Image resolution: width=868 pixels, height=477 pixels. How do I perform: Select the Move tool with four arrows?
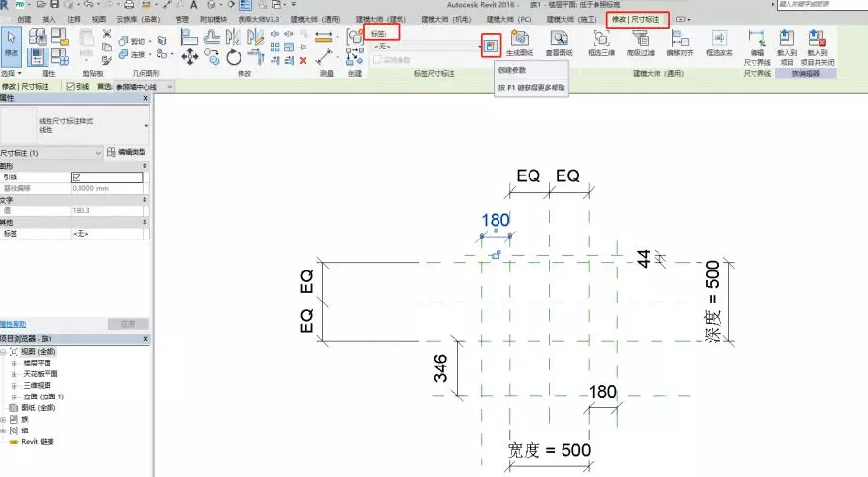[190, 56]
